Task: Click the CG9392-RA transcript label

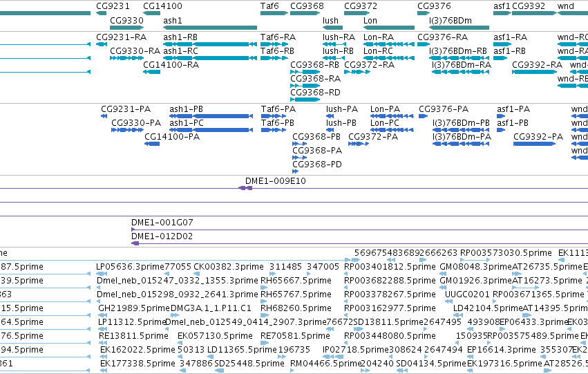Action: (537, 65)
